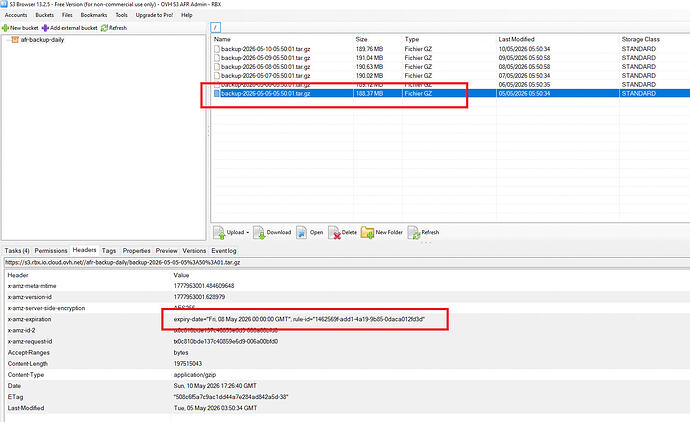Click the x-amz-request-id header row

347,341
